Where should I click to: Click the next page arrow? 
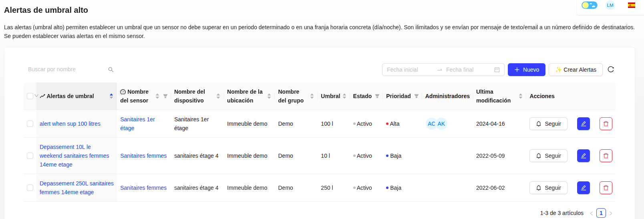pyautogui.click(x=611, y=213)
